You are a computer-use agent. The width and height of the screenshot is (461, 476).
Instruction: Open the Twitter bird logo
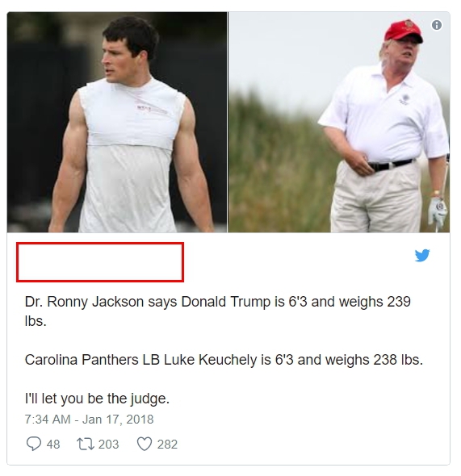422,255
